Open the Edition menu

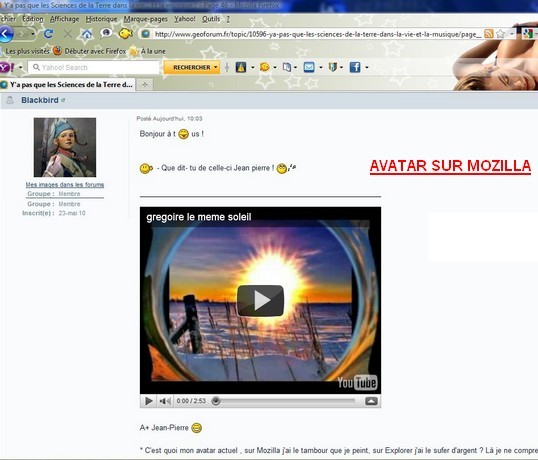(33, 19)
